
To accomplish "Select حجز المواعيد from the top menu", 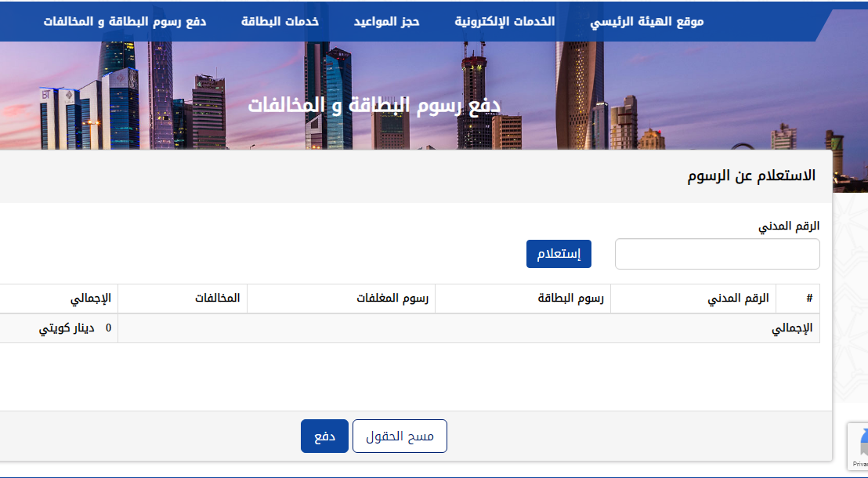I will click(x=387, y=21).
